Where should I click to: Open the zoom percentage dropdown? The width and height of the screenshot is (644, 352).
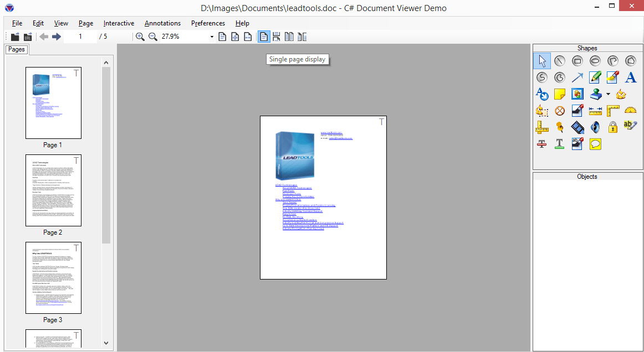tap(212, 37)
